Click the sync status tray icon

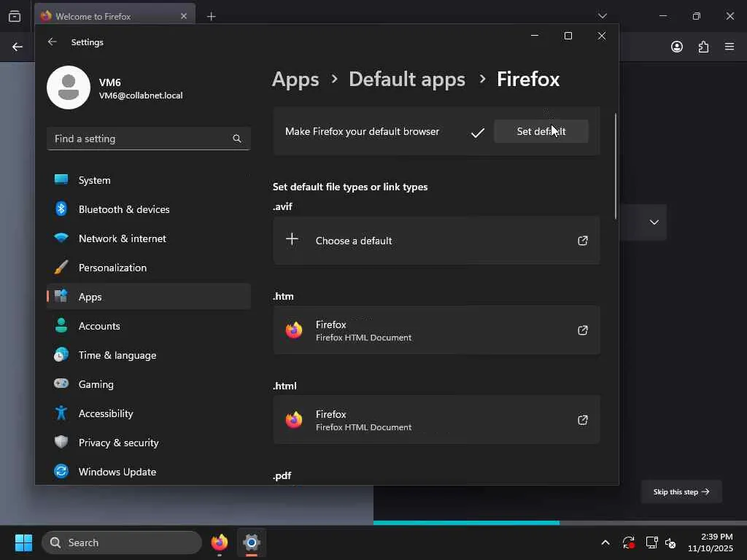628,542
